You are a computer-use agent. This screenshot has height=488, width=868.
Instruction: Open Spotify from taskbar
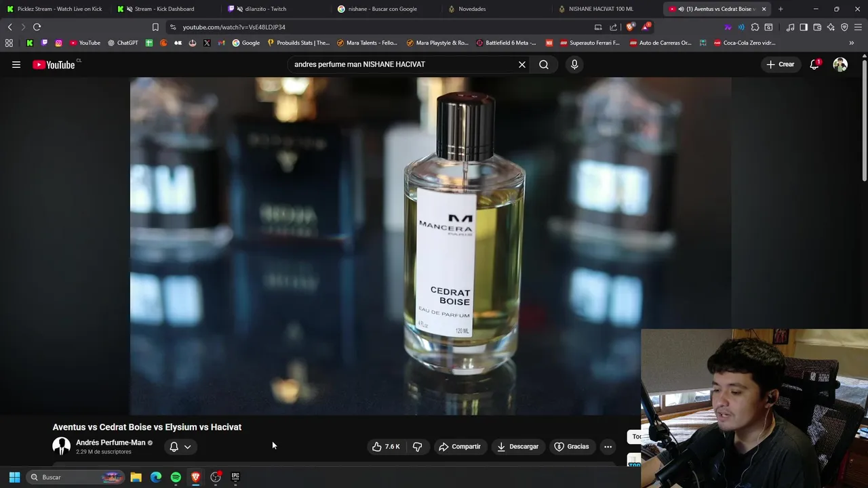[x=176, y=477]
